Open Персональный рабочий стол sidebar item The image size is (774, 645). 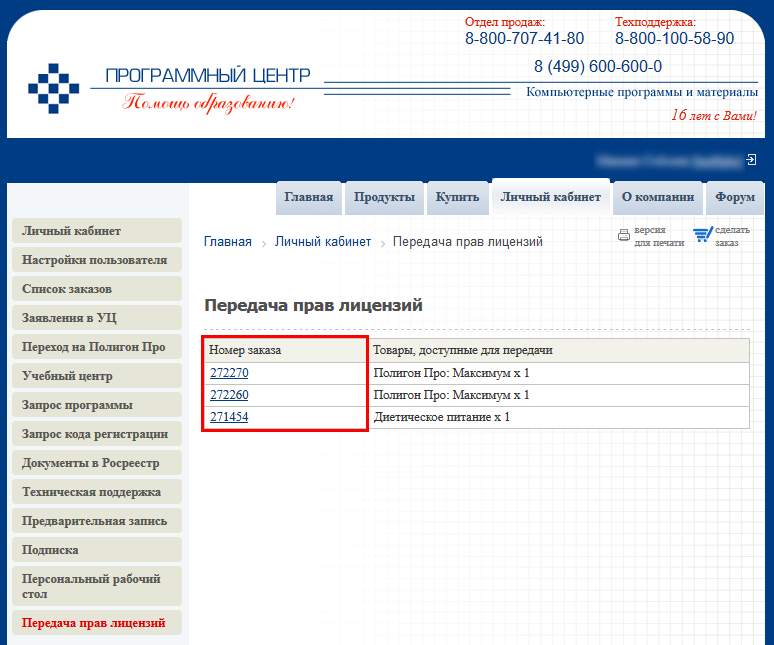(97, 586)
